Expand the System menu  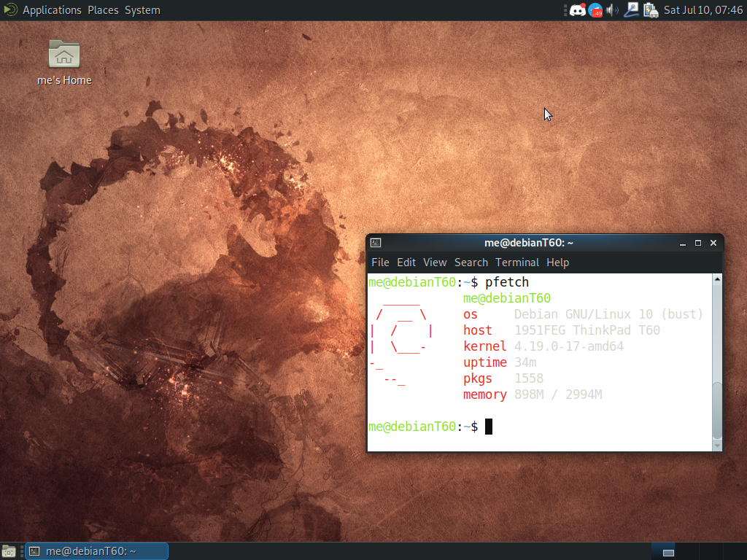point(142,10)
